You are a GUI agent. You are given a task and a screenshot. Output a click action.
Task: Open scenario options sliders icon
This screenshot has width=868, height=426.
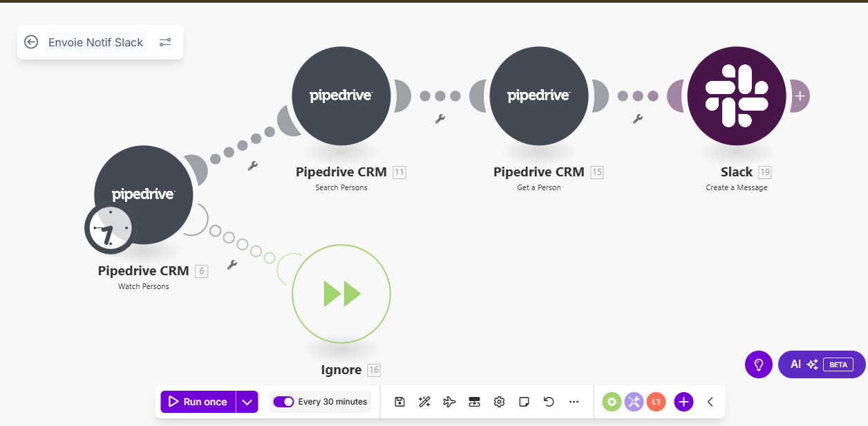click(x=165, y=42)
